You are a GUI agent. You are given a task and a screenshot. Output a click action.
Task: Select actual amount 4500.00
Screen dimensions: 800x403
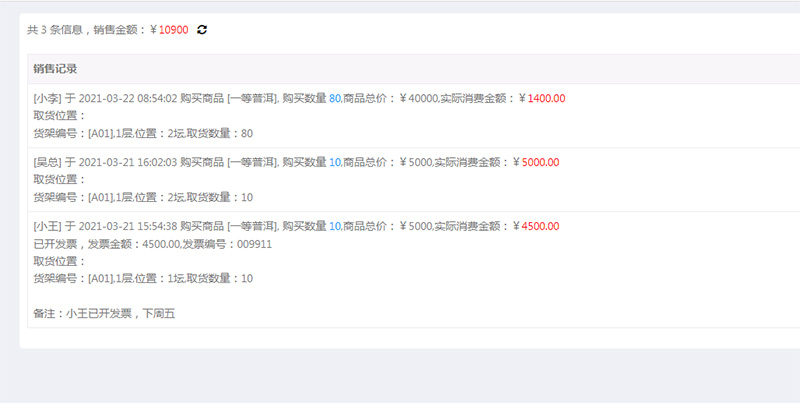pyautogui.click(x=540, y=226)
